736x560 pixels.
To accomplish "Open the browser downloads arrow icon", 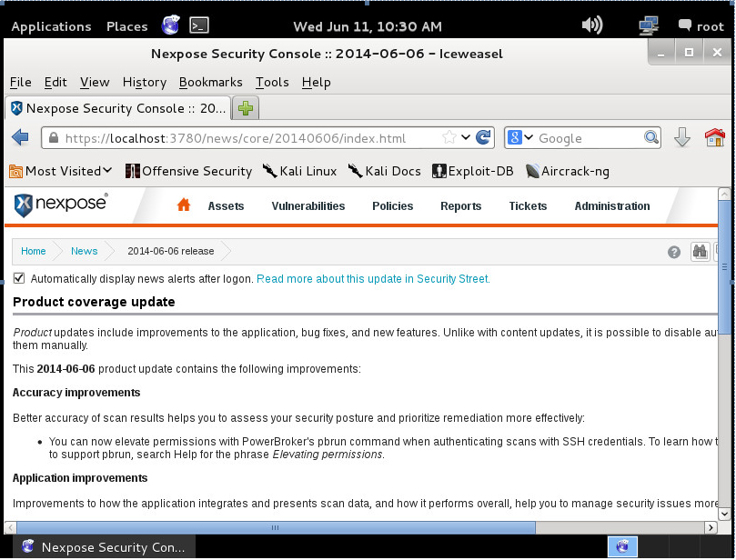I will 682,138.
